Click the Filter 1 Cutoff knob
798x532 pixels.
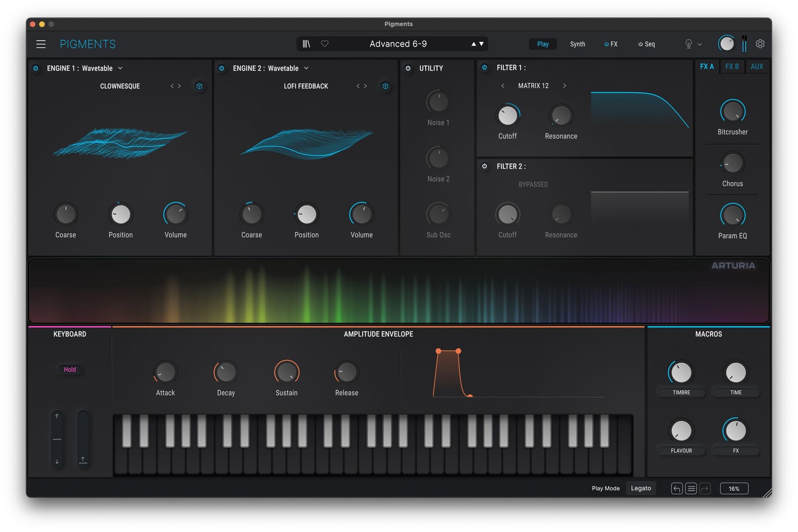pyautogui.click(x=508, y=116)
